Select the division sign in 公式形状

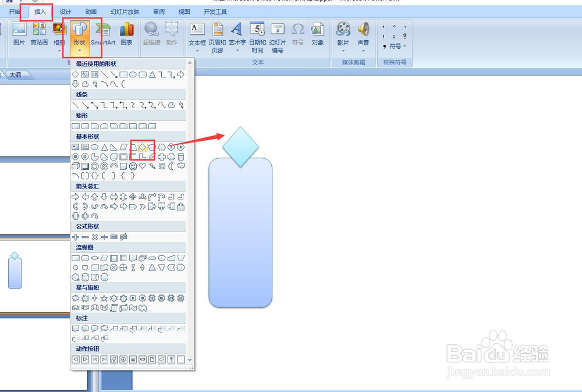pos(104,237)
